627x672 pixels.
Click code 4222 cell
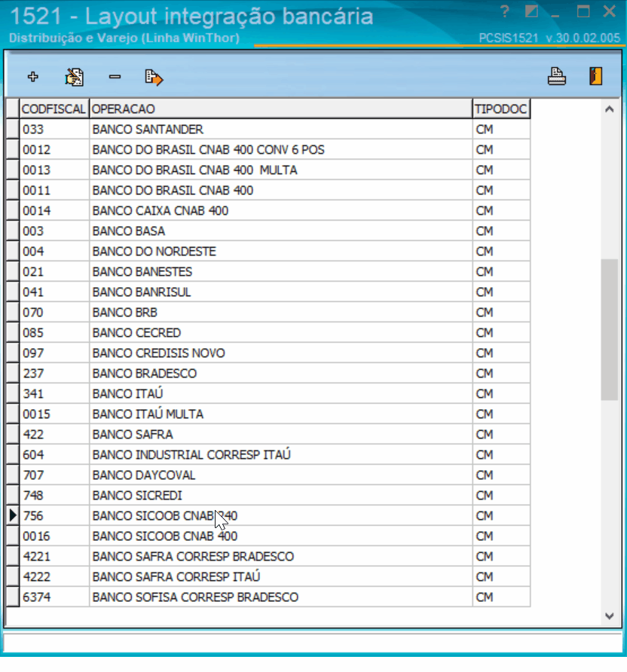point(54,577)
